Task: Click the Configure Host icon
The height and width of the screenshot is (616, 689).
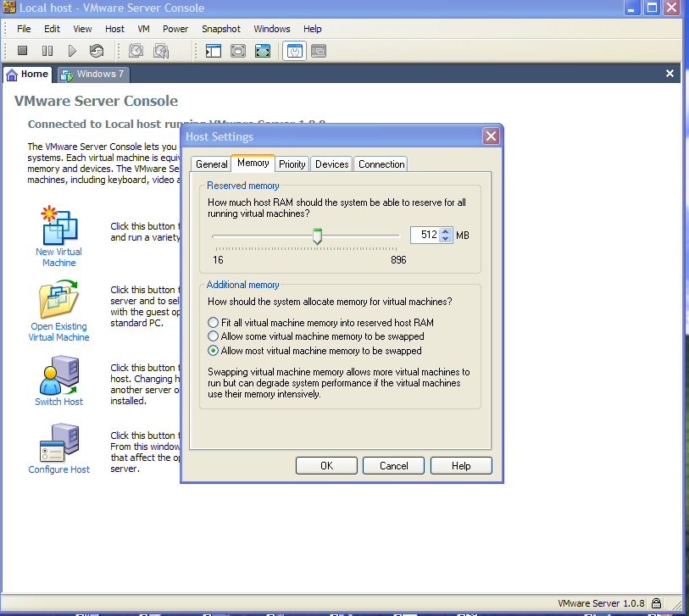Action: [x=59, y=443]
